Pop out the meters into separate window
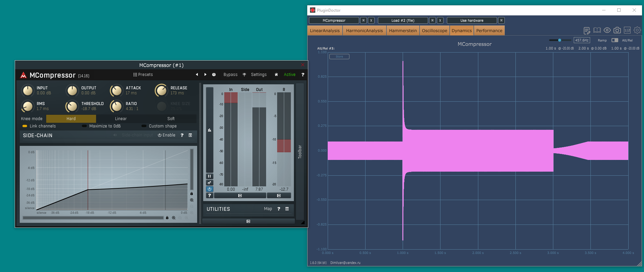 tap(210, 183)
